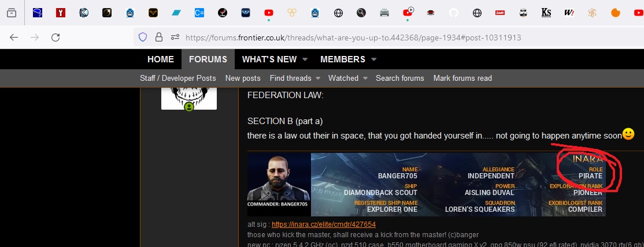The image size is (644, 247).
Task: Switch to the C= Commodore tab
Action: pyautogui.click(x=199, y=13)
